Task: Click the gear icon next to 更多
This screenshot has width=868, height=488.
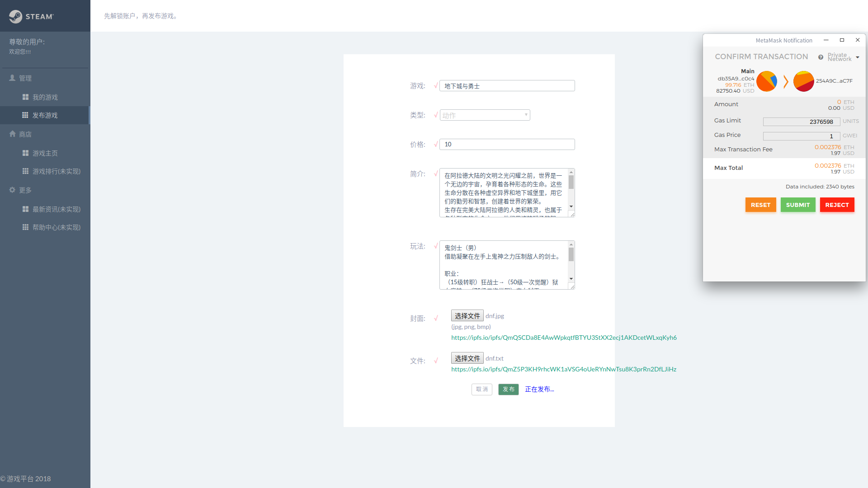Action: tap(12, 190)
